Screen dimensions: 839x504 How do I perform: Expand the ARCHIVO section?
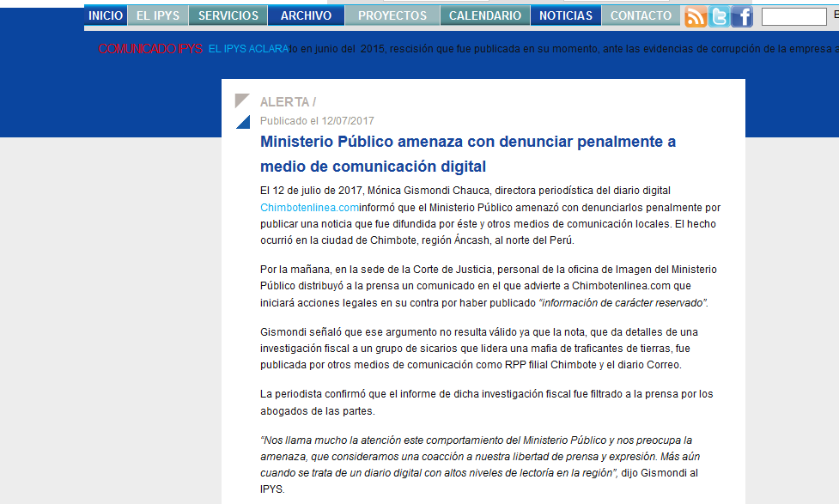coord(306,15)
